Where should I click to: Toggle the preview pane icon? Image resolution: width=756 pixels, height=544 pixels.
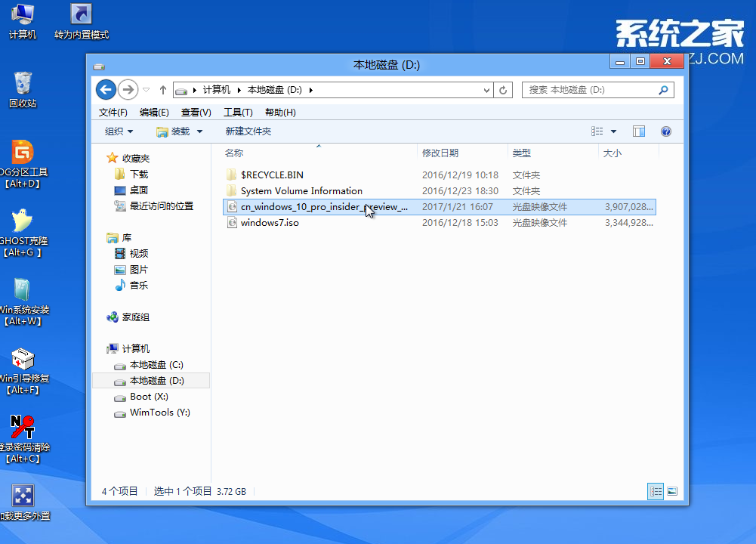(x=638, y=131)
